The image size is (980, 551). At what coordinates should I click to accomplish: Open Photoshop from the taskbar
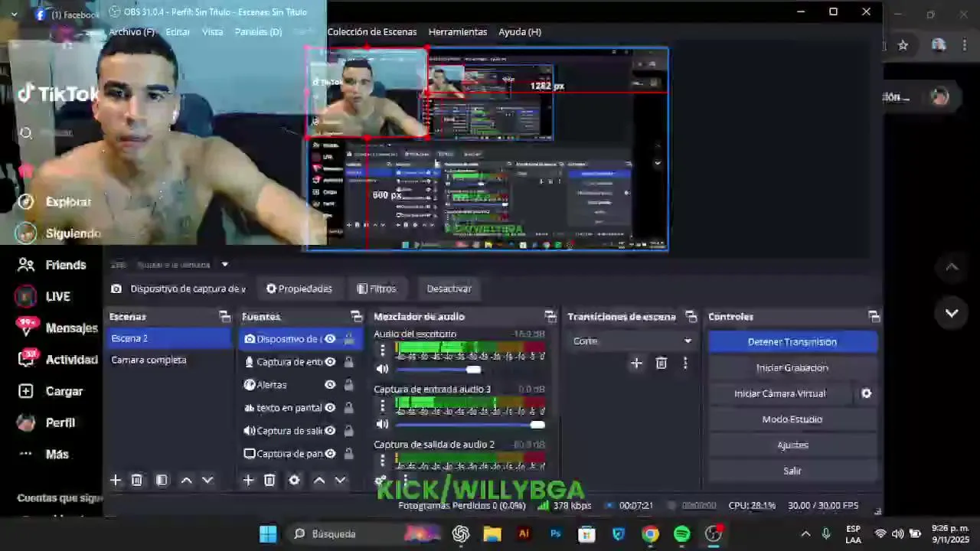click(556, 533)
